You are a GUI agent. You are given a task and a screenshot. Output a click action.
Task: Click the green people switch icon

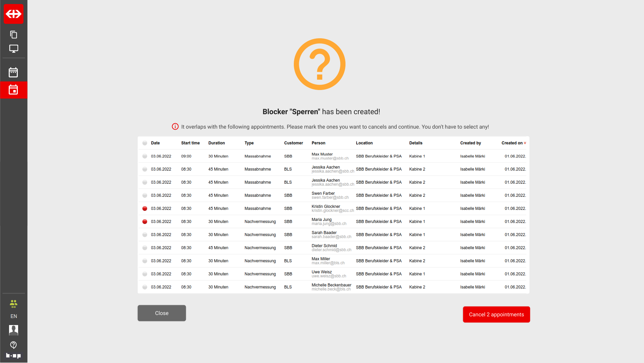[13, 304]
